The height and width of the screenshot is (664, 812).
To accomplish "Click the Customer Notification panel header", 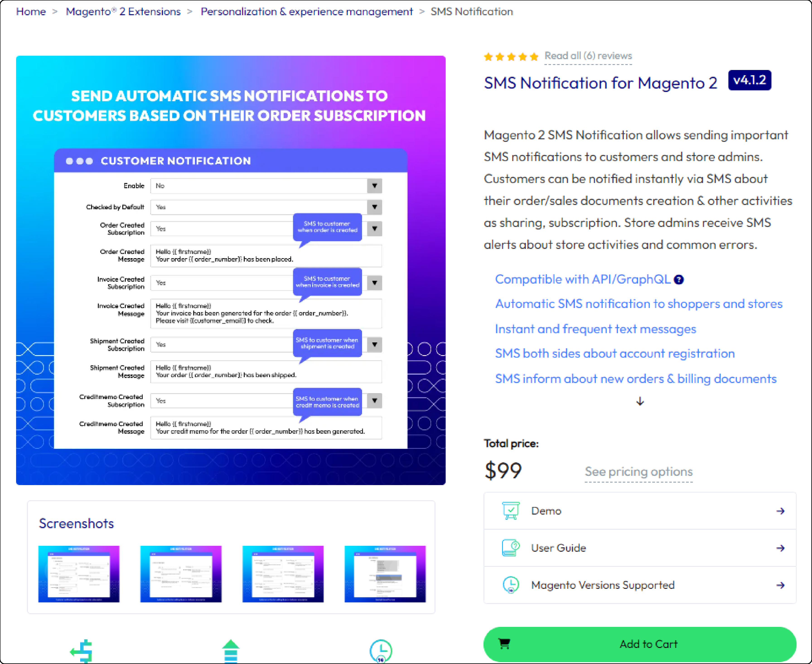I will [x=231, y=161].
